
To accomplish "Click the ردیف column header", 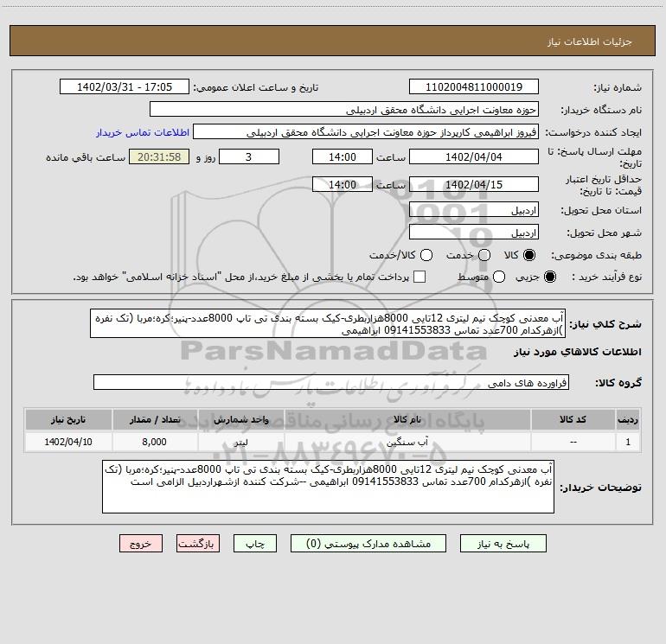I will [628, 420].
